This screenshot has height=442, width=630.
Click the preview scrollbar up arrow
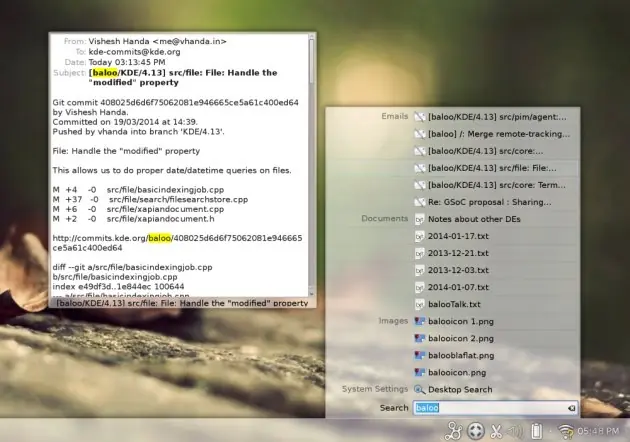point(311,37)
